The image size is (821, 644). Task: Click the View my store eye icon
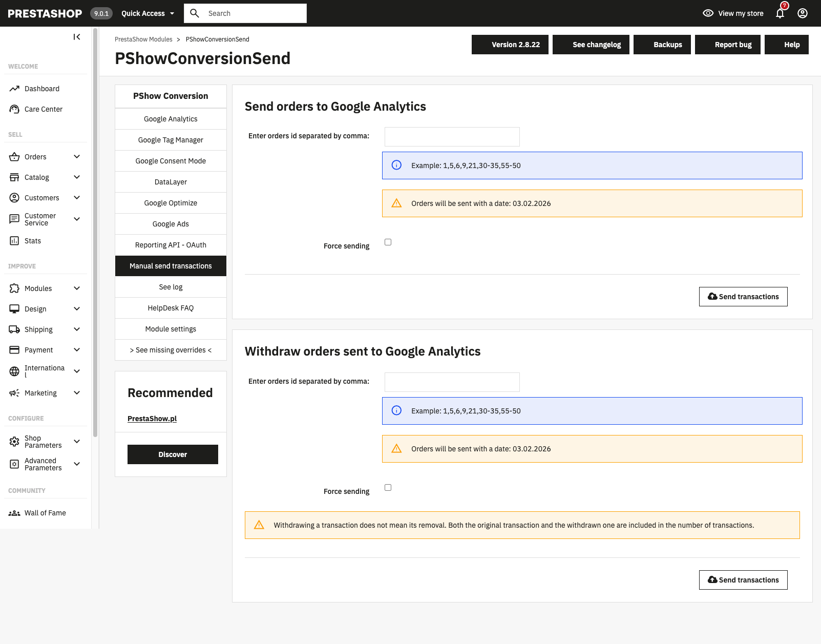(708, 13)
